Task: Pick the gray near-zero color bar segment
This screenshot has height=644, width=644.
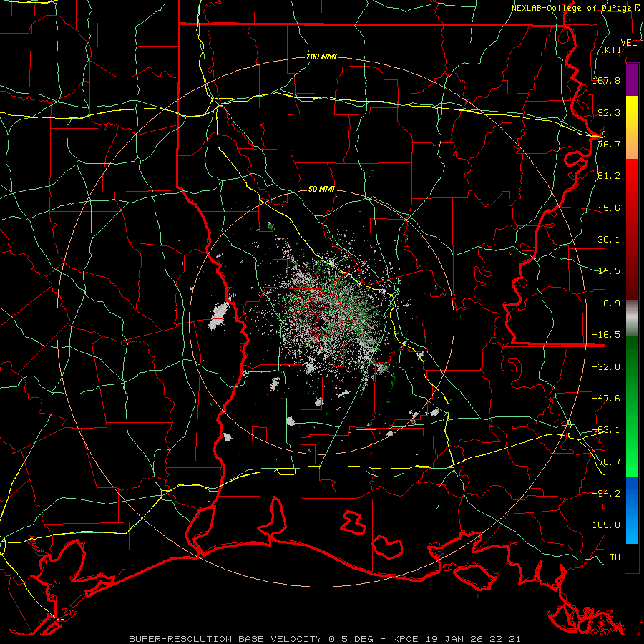Action: [632, 318]
